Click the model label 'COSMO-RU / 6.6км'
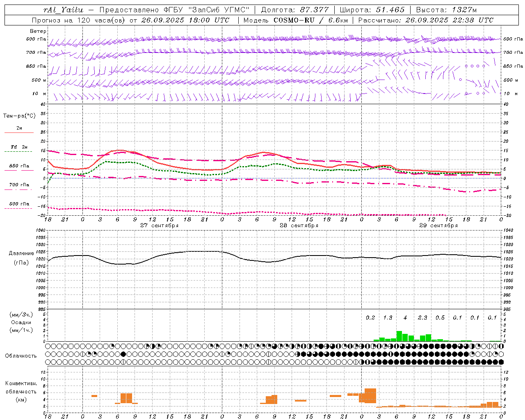The width and height of the screenshot is (525, 420). coord(311,20)
